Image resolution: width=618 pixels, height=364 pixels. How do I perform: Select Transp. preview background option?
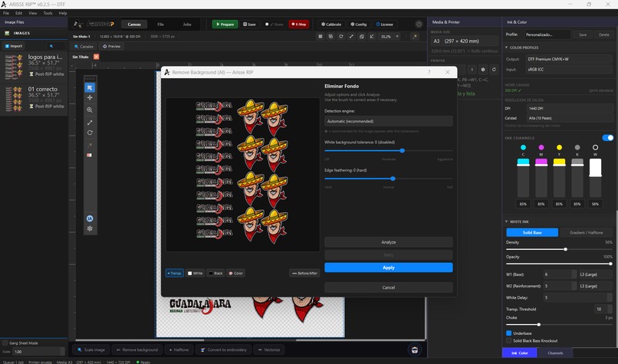(175, 273)
